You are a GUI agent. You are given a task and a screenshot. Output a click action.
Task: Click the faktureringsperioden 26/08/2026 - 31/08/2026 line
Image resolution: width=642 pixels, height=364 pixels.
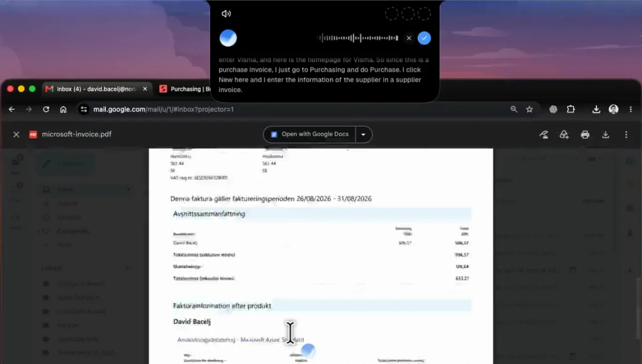(271, 199)
